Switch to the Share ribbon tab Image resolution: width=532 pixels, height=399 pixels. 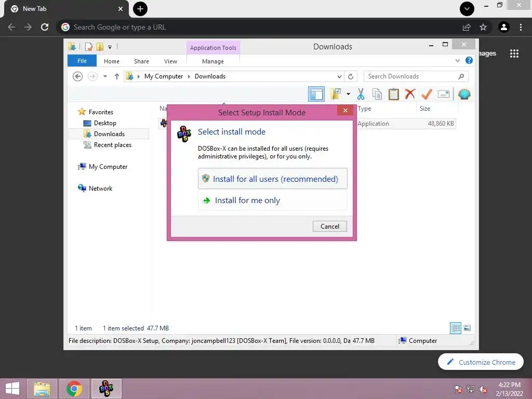point(141,61)
